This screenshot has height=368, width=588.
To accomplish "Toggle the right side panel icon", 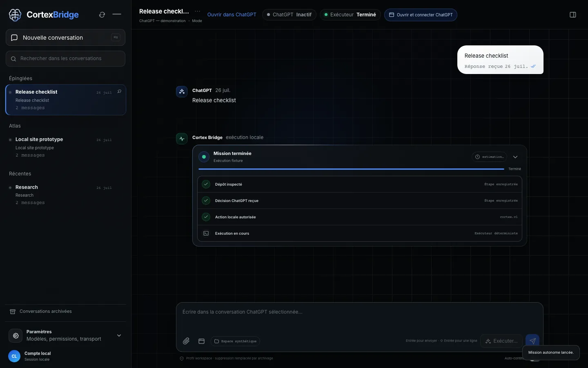I will pos(573,15).
